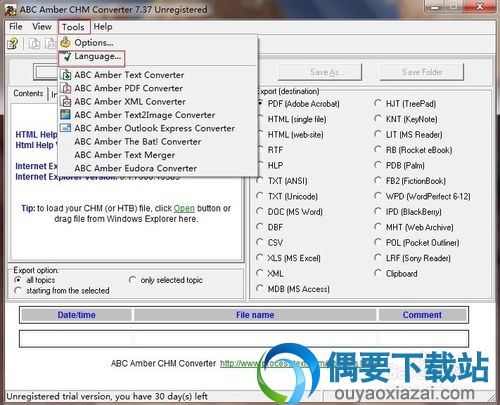Click the green Open link in tip
Image resolution: width=500 pixels, height=405 pixels.
[184, 208]
